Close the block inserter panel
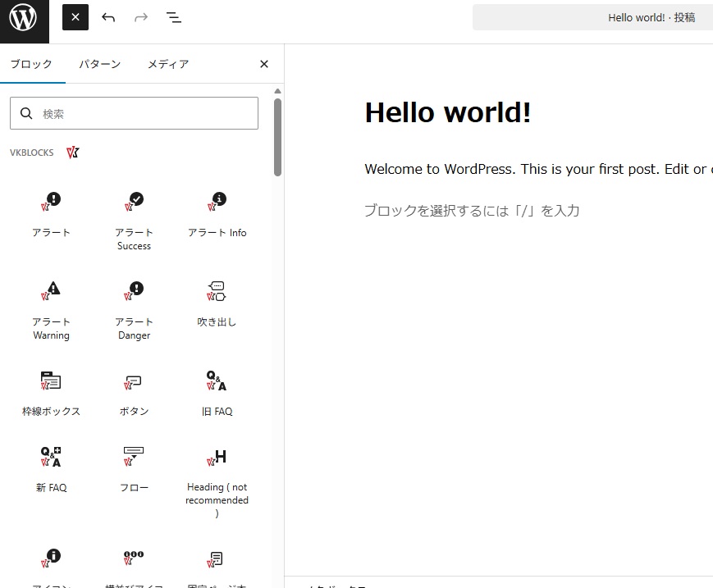The width and height of the screenshot is (713, 588). click(x=264, y=64)
